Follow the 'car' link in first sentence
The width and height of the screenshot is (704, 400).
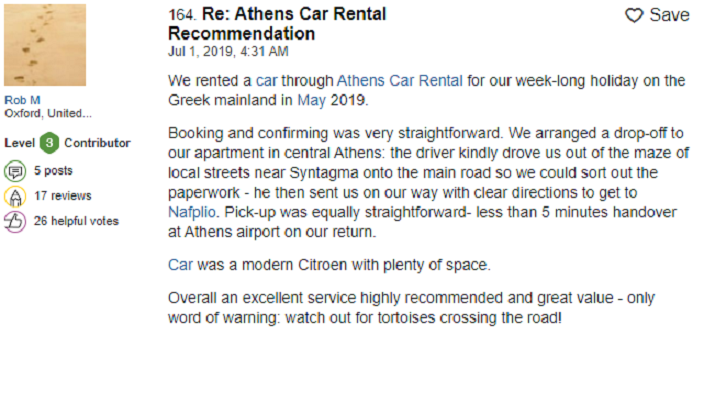[267, 81]
